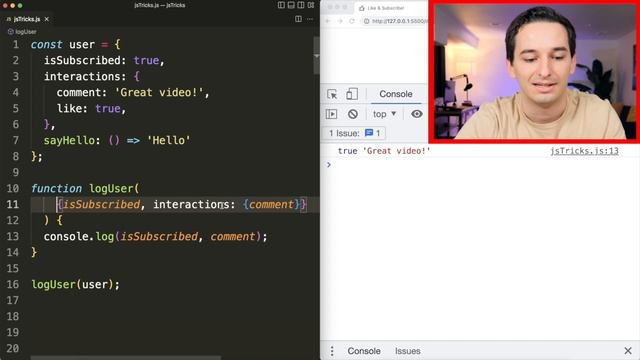Open the logUser breadcrumb
The height and width of the screenshot is (360, 640).
click(22, 31)
